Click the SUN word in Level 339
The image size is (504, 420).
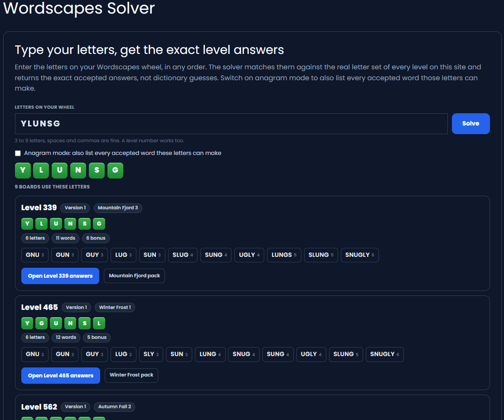coord(152,255)
